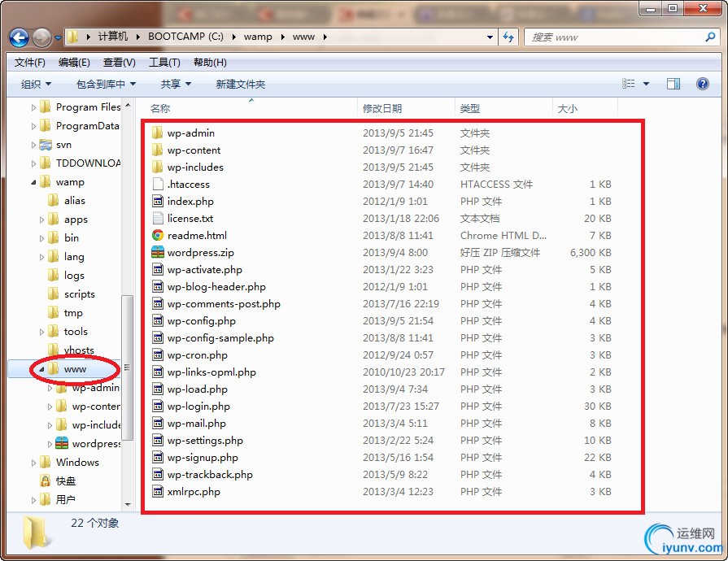Select the .htaccess file icon
The width and height of the screenshot is (728, 561).
tap(158, 185)
